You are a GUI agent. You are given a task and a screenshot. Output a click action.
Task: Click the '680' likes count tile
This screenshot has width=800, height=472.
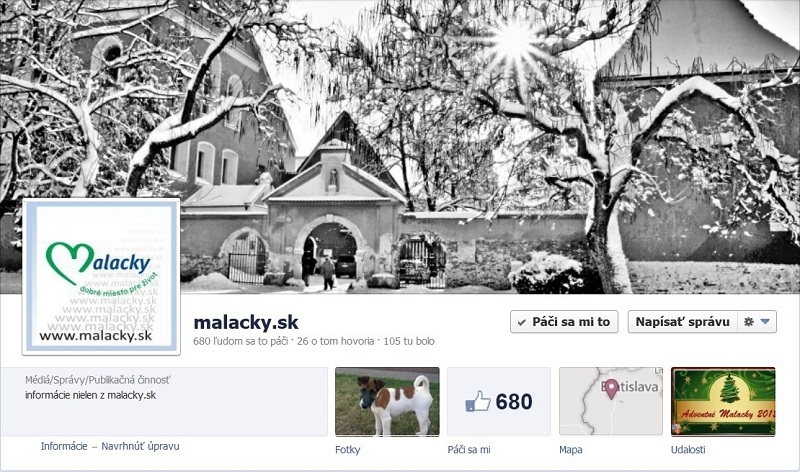tap(498, 402)
